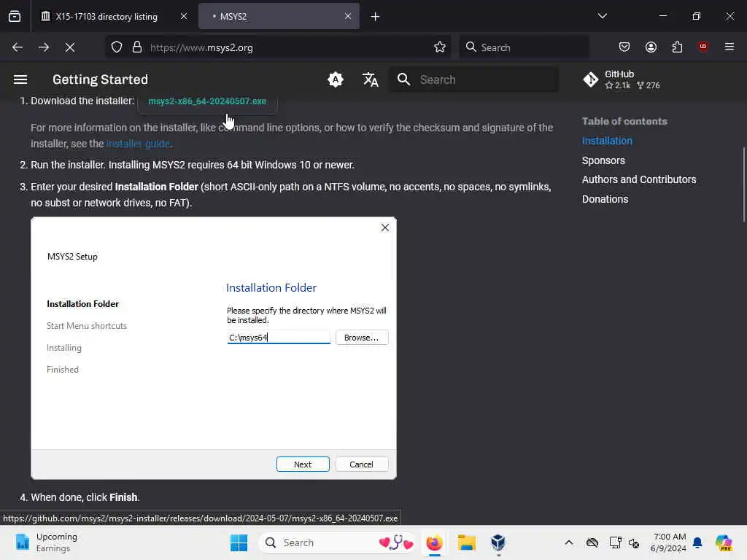Go to Authors and Contributors section
The height and width of the screenshot is (560, 747).
639,179
